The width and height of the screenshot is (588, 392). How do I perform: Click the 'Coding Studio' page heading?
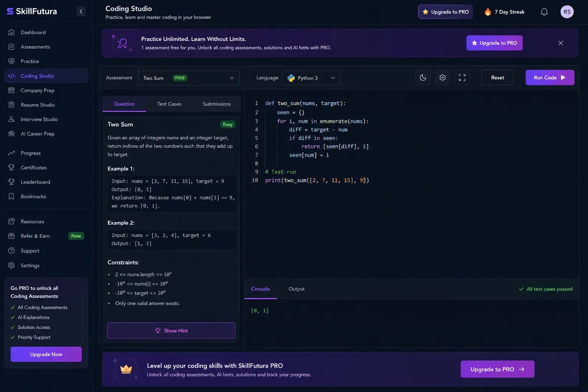129,8
